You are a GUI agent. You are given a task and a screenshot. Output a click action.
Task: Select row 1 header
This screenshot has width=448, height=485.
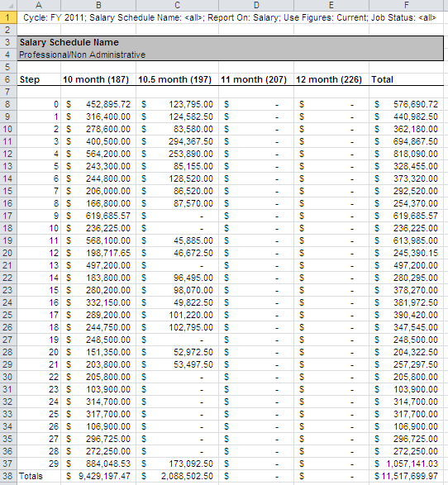8,17
